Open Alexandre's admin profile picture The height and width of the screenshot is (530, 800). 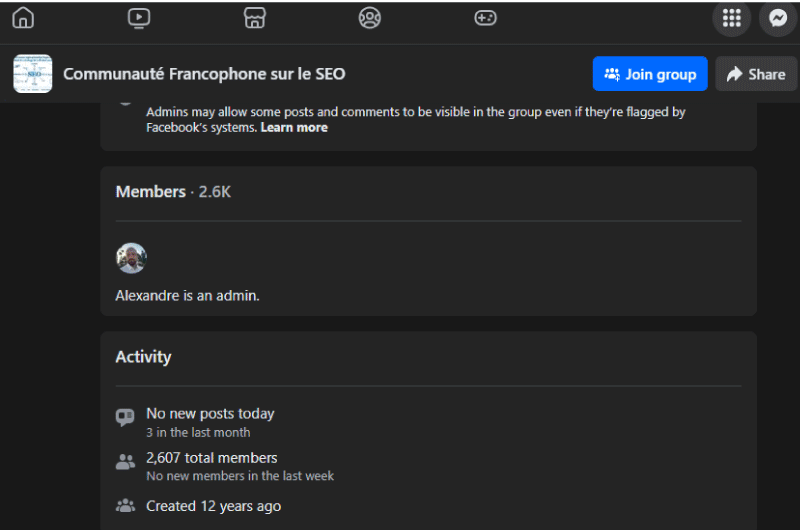coord(131,258)
